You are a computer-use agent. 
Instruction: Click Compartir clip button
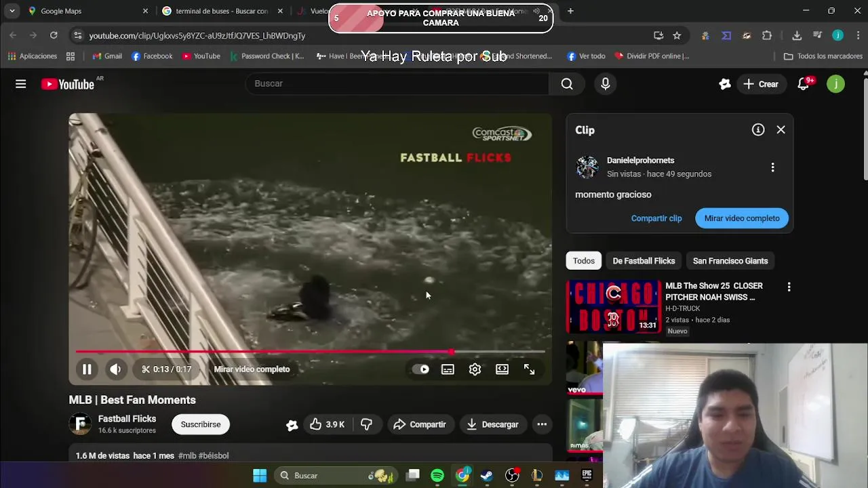tap(656, 218)
